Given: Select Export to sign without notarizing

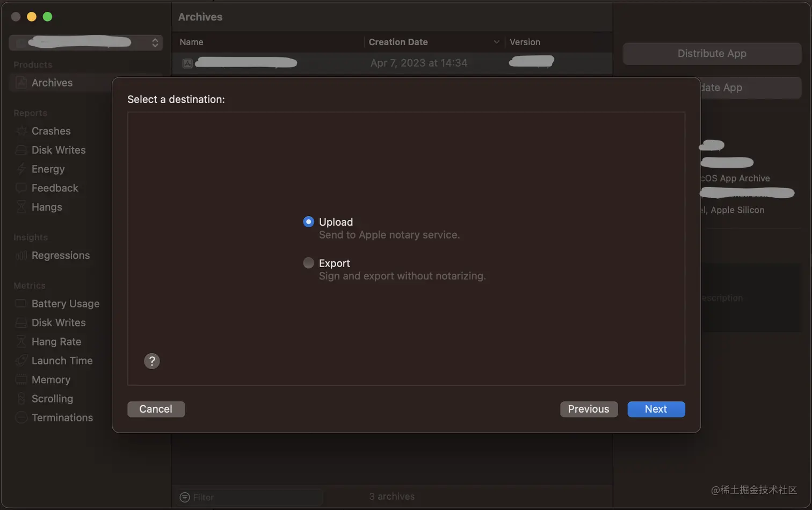Looking at the screenshot, I should point(309,263).
